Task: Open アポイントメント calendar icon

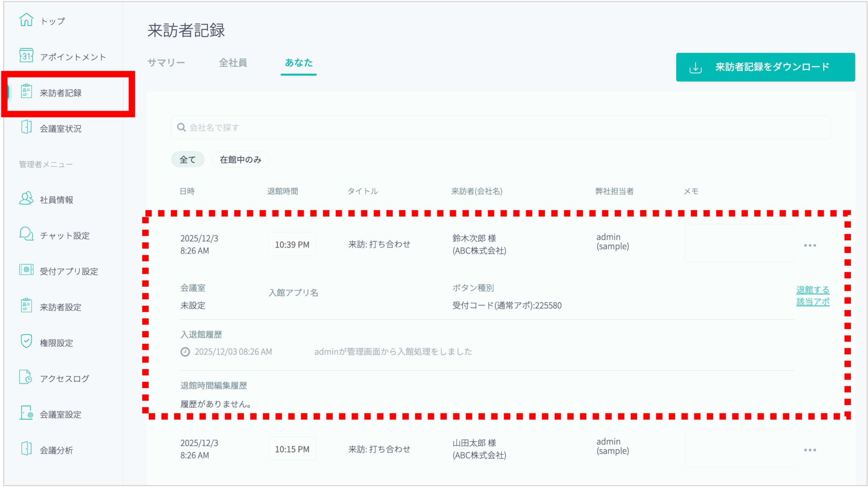Action: click(26, 56)
